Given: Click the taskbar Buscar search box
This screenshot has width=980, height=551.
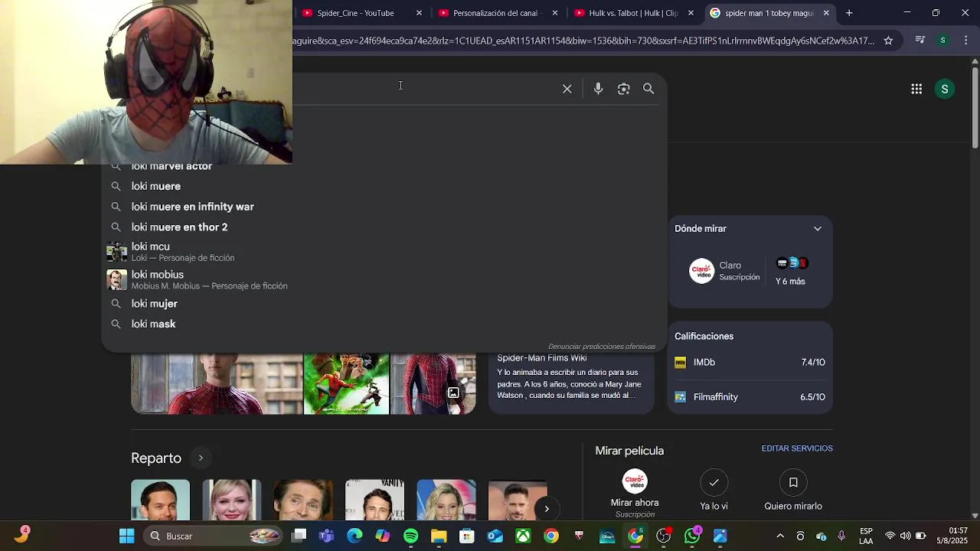Looking at the screenshot, I should pos(214,536).
